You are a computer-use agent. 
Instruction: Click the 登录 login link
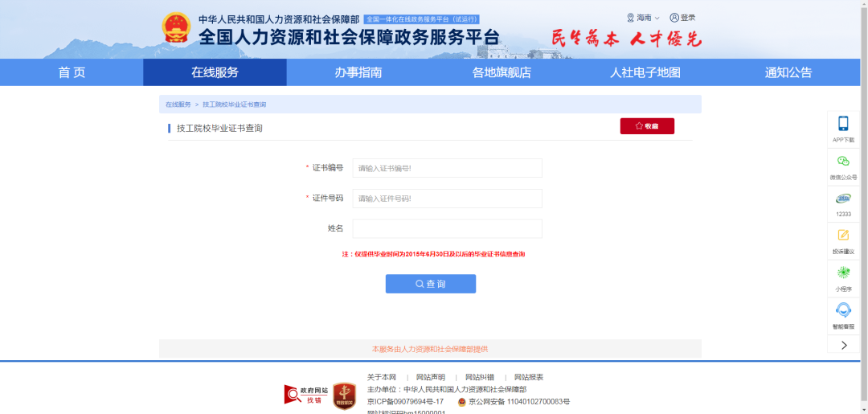pyautogui.click(x=682, y=18)
